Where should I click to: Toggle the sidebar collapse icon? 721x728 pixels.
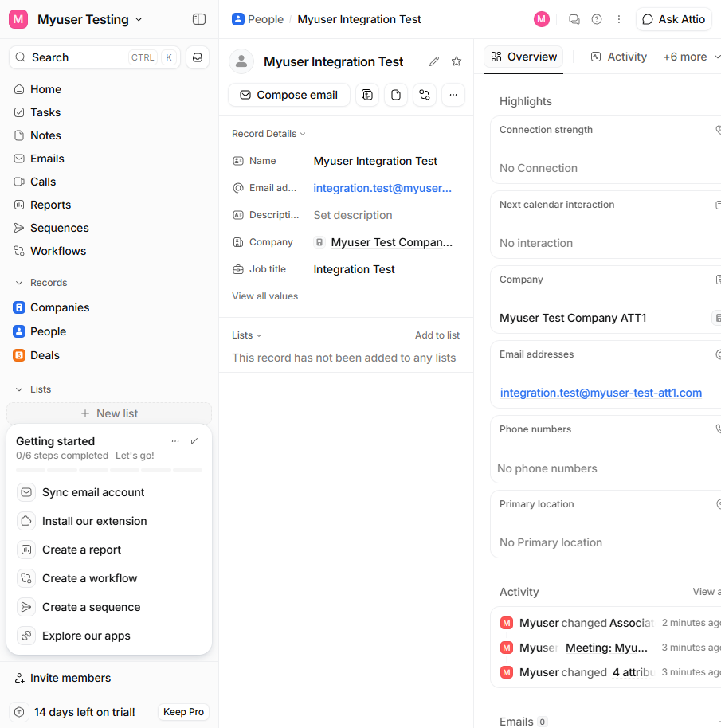coord(198,19)
